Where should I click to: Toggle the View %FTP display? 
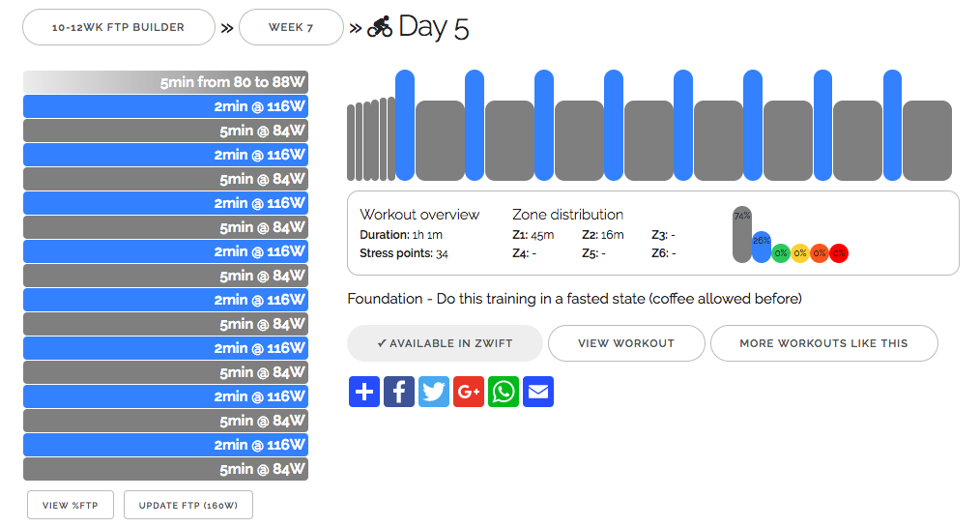71,505
